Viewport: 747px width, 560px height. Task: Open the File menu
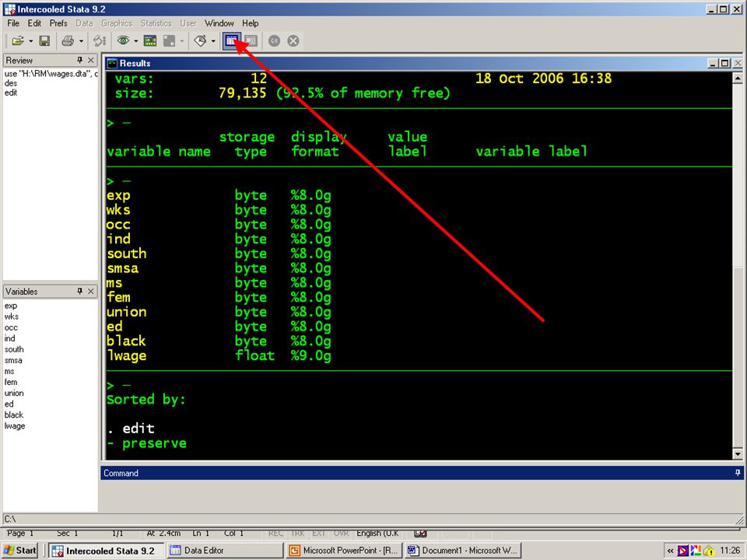pos(13,23)
